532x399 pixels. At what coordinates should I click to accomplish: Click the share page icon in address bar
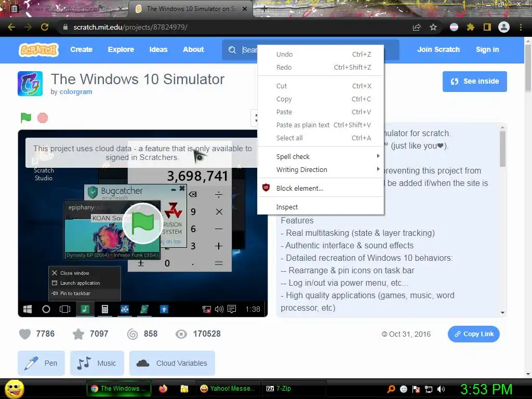point(417,27)
